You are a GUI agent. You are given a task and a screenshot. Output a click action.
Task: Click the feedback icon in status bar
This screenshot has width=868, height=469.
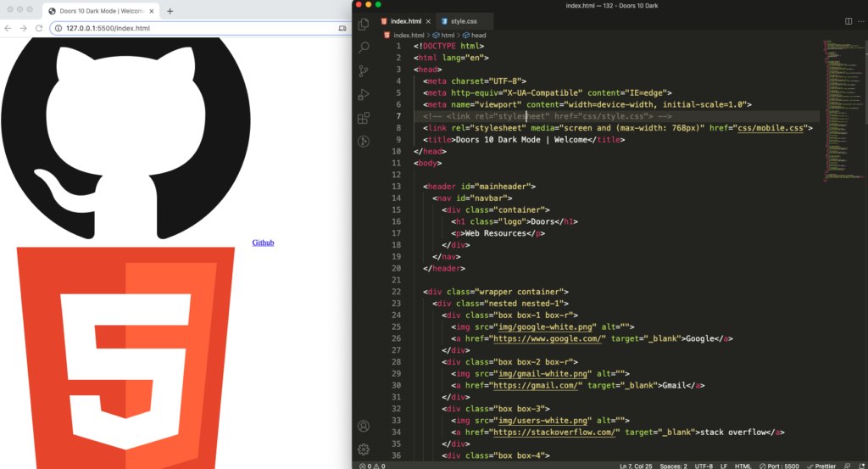pyautogui.click(x=847, y=466)
